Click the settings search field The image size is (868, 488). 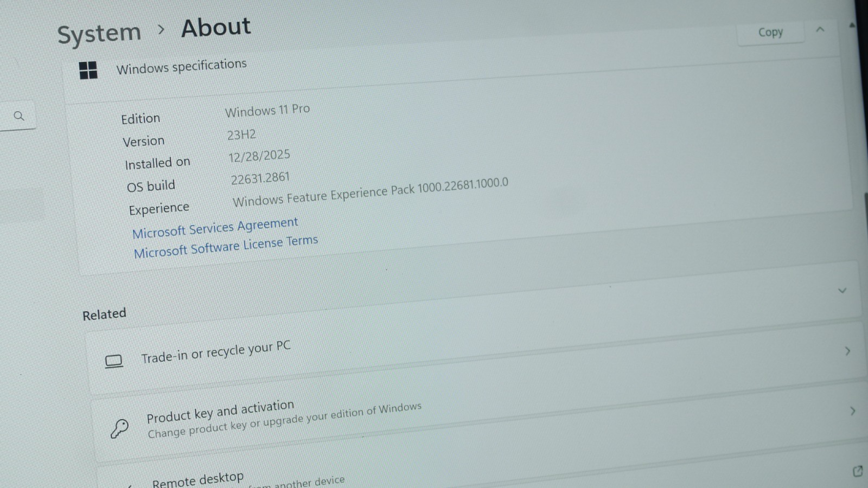click(x=18, y=116)
